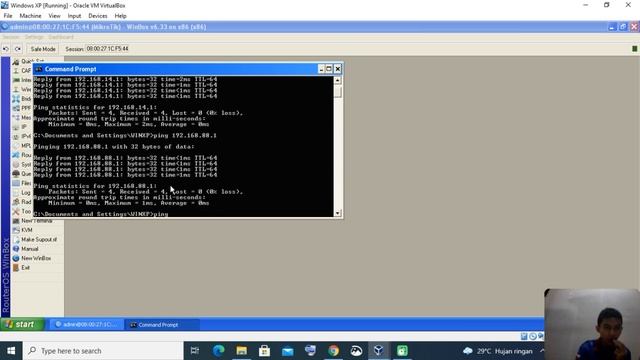Launch Microsoft Edge from host taskbar
Image resolution: width=640 pixels, height=360 pixels.
[218, 351]
